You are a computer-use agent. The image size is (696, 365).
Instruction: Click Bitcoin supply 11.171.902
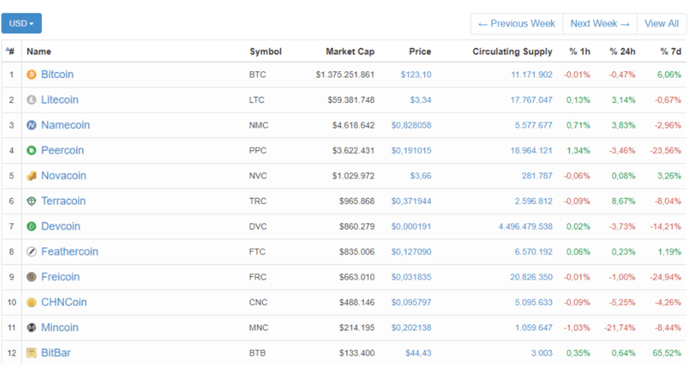click(x=531, y=75)
